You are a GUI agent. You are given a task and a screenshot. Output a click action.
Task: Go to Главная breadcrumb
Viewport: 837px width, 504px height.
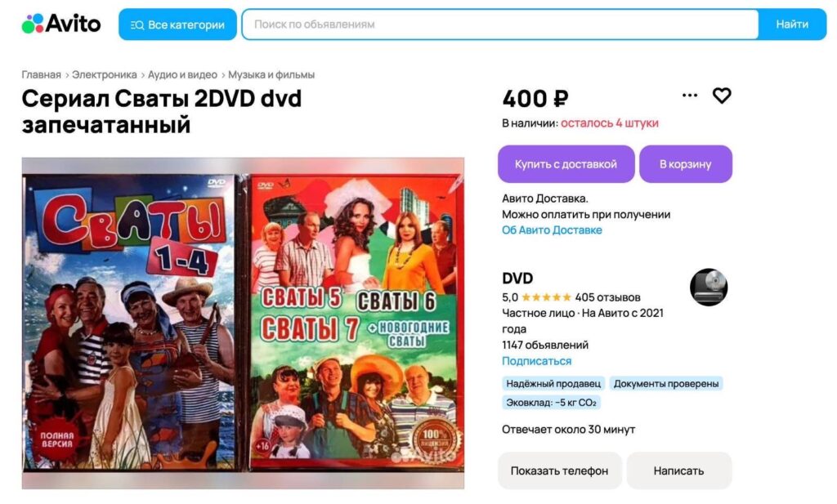(x=41, y=74)
